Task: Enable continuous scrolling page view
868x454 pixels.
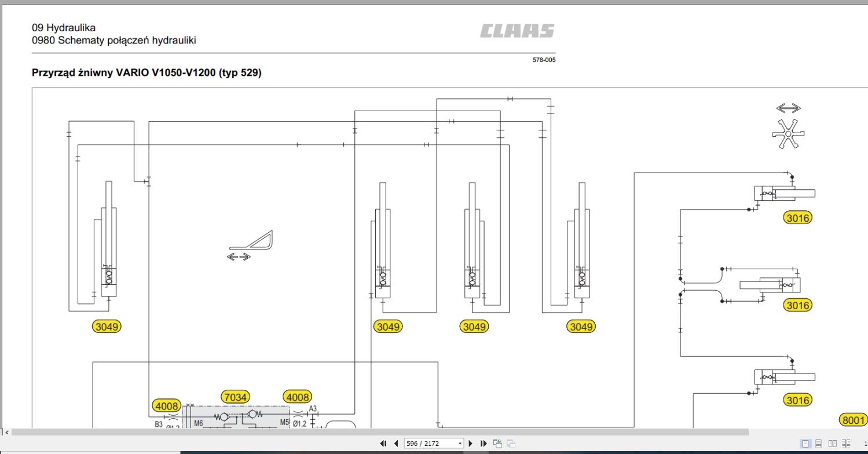Action: 818,444
